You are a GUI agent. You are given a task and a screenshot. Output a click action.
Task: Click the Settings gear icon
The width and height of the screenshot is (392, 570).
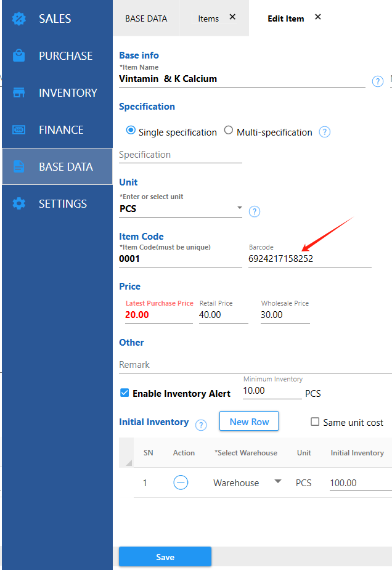click(19, 203)
